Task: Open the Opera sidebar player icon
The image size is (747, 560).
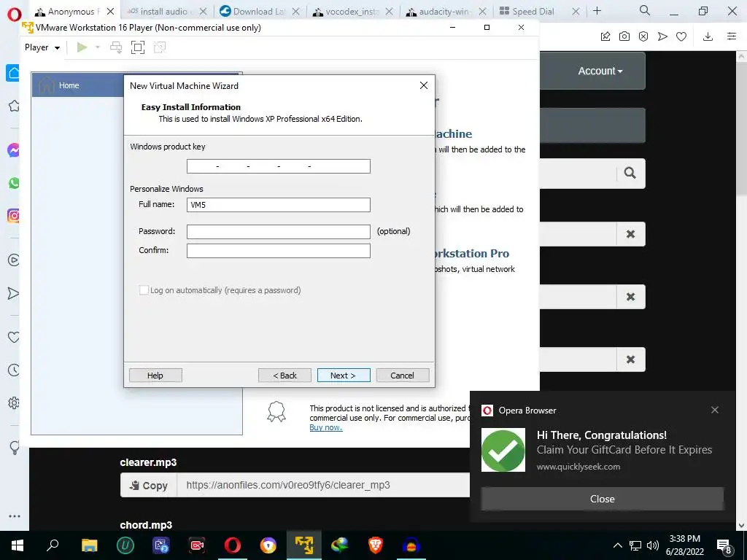Action: point(14,260)
